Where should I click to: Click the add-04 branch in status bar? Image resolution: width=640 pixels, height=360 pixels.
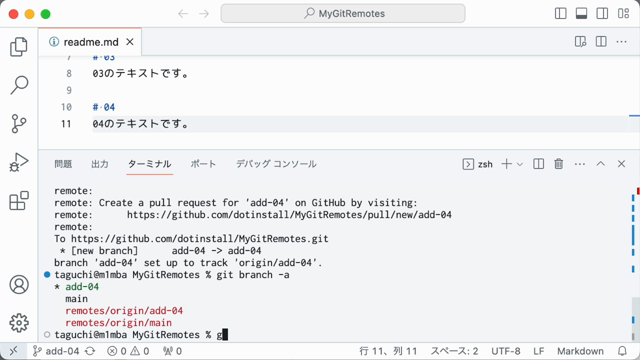point(56,351)
